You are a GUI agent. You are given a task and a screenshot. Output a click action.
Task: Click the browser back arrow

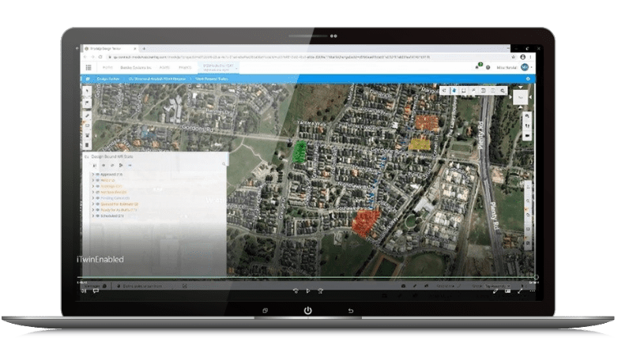point(85,58)
